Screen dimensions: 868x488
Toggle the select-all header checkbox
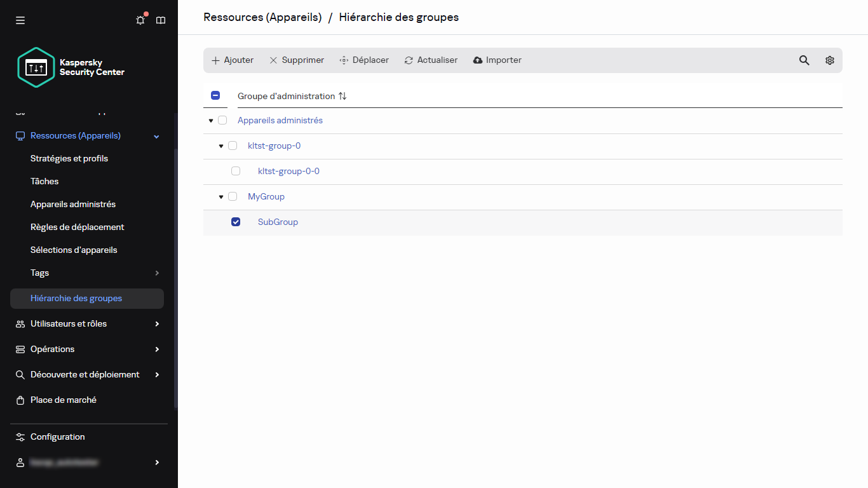pyautogui.click(x=215, y=96)
